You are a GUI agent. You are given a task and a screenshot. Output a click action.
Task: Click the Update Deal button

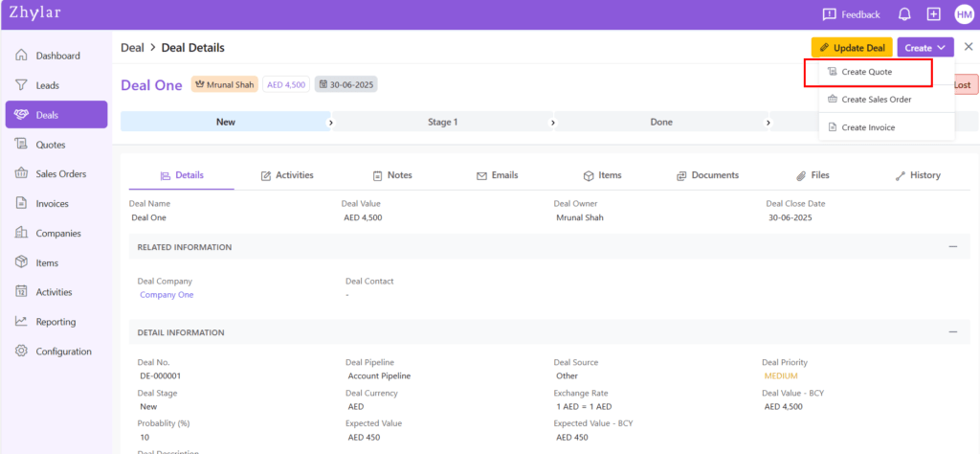[x=852, y=48]
